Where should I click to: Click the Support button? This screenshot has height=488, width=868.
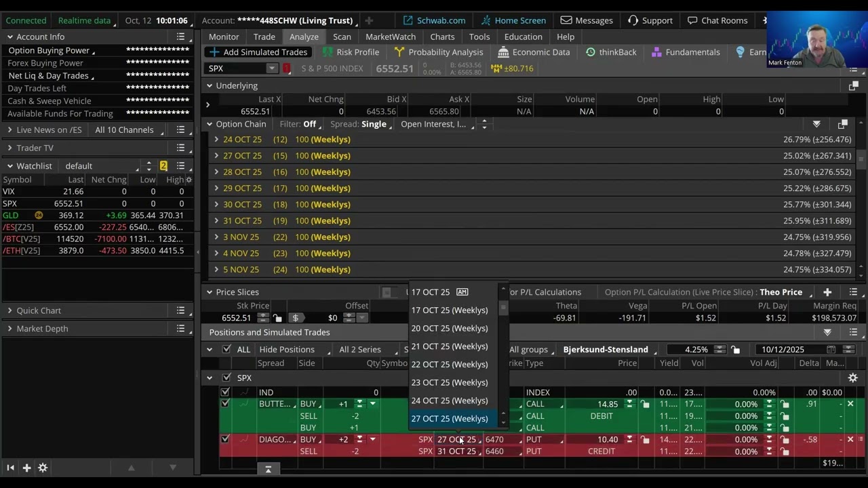[650, 20]
